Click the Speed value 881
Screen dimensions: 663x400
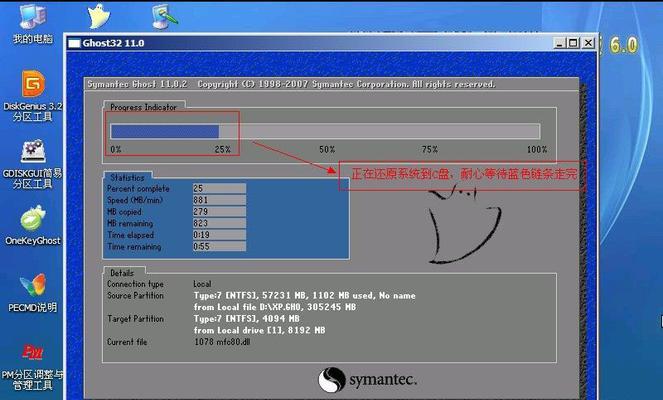[219, 200]
